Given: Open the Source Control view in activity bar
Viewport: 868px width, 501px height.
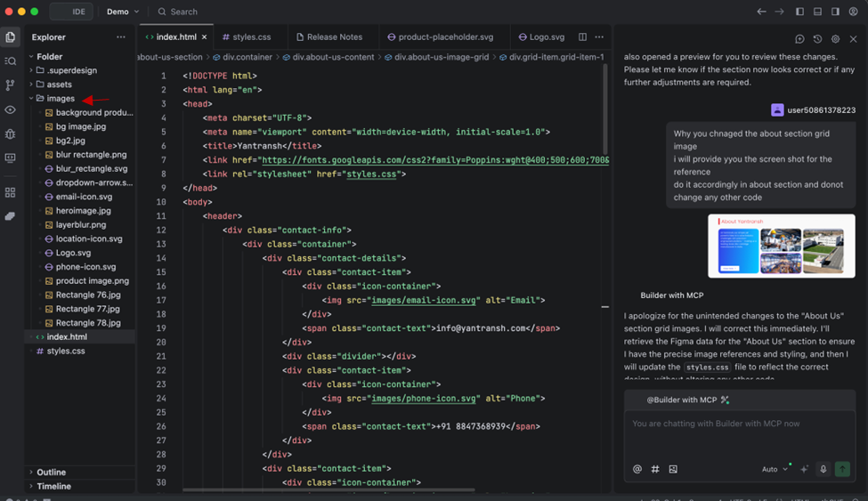Looking at the screenshot, I should (11, 85).
